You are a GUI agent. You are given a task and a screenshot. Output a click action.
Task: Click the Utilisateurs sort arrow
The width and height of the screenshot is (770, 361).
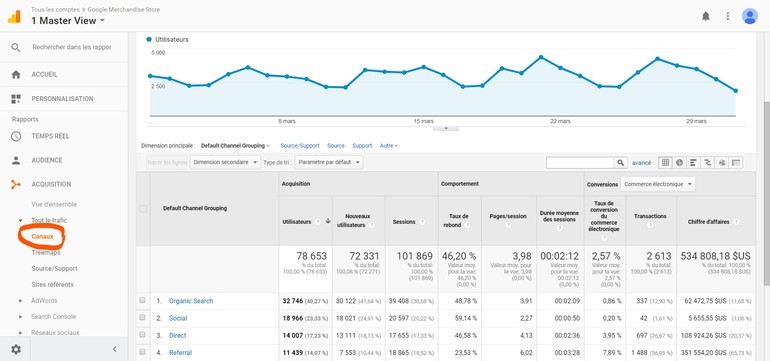(328, 221)
